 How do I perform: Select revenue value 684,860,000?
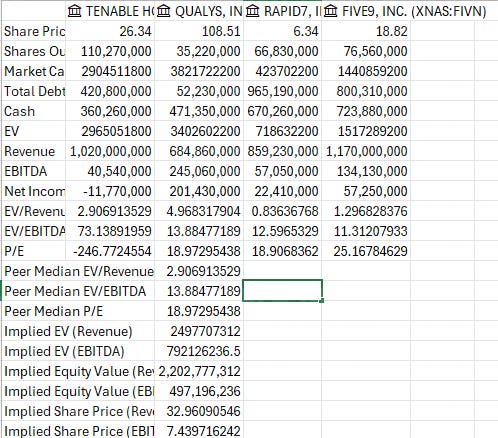coord(205,151)
